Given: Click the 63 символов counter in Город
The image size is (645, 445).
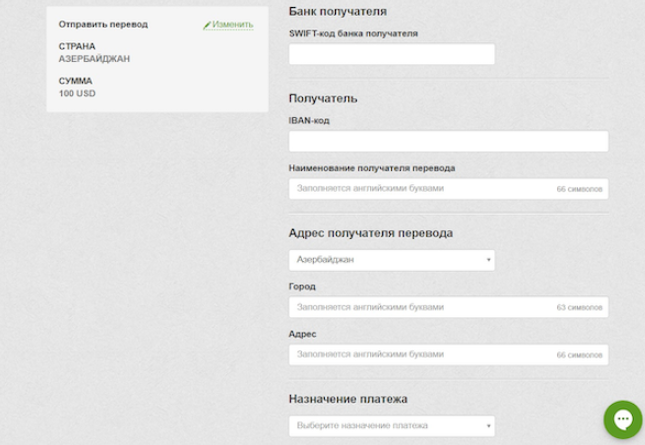Looking at the screenshot, I should pos(580,308).
